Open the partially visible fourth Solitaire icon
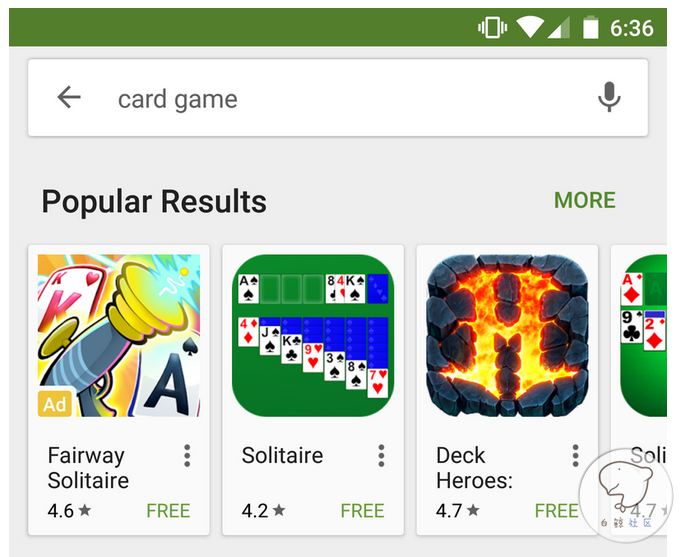 644,336
